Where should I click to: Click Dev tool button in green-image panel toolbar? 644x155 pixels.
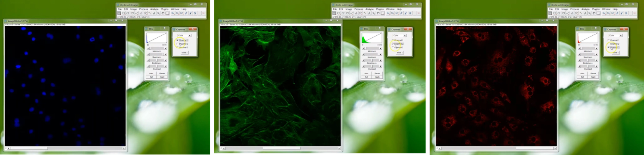388,13
